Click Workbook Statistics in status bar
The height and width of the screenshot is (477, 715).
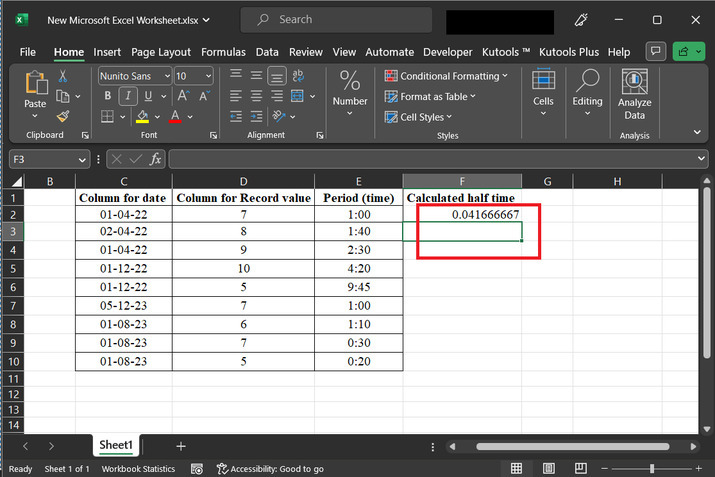(x=138, y=468)
